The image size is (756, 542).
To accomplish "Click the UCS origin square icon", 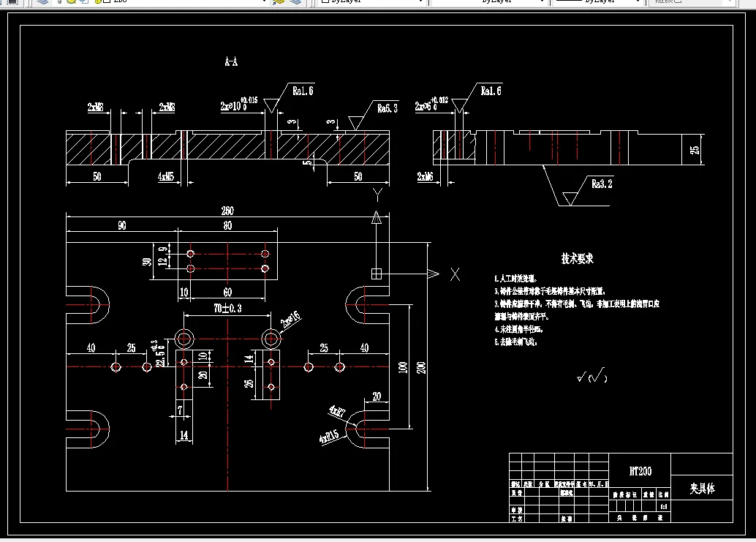I will pyautogui.click(x=377, y=274).
